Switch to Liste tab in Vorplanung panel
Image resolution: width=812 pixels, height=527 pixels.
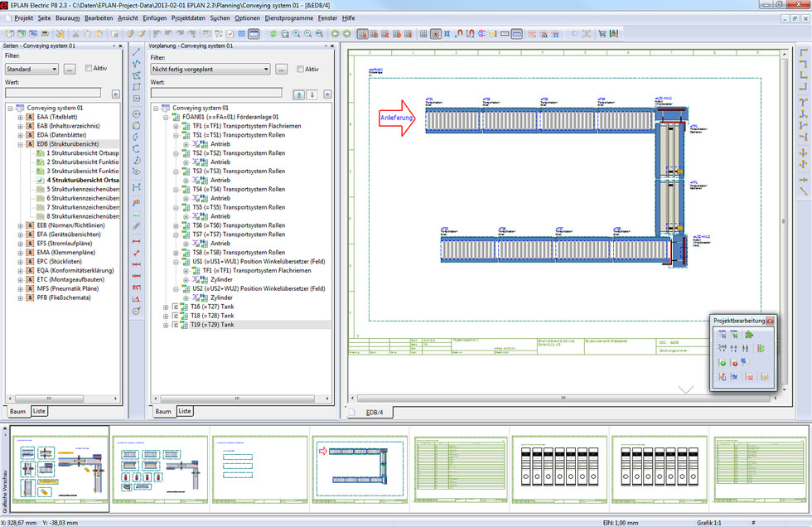[185, 411]
